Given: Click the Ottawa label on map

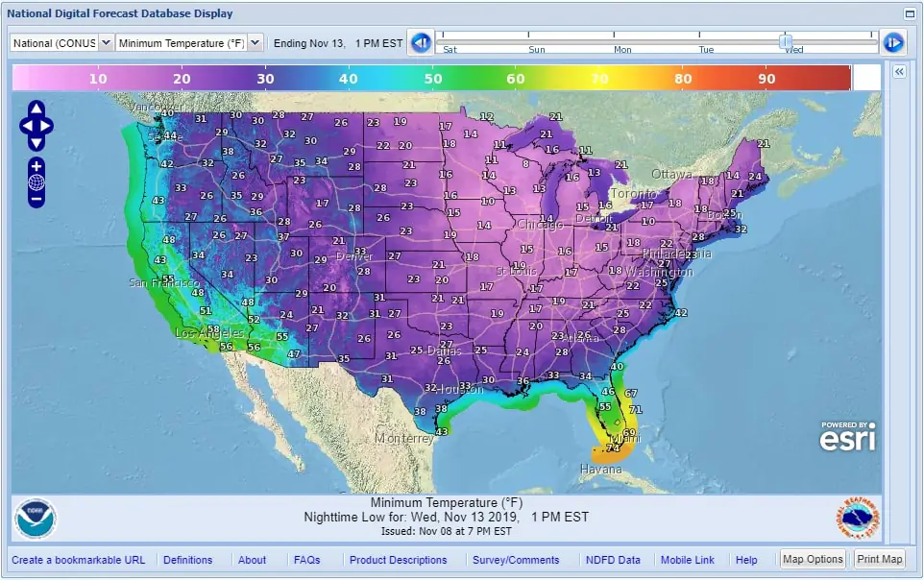Looking at the screenshot, I should 671,174.
